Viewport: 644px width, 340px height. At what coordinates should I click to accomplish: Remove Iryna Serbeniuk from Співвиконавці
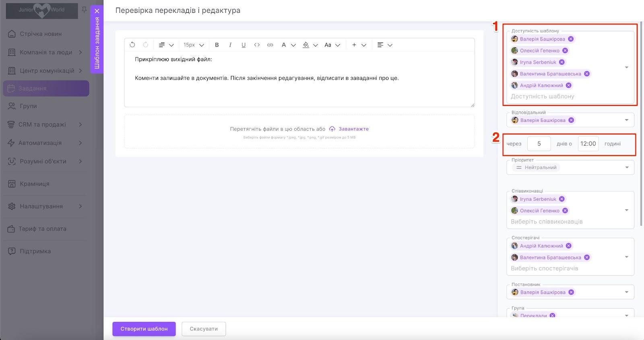pyautogui.click(x=562, y=199)
